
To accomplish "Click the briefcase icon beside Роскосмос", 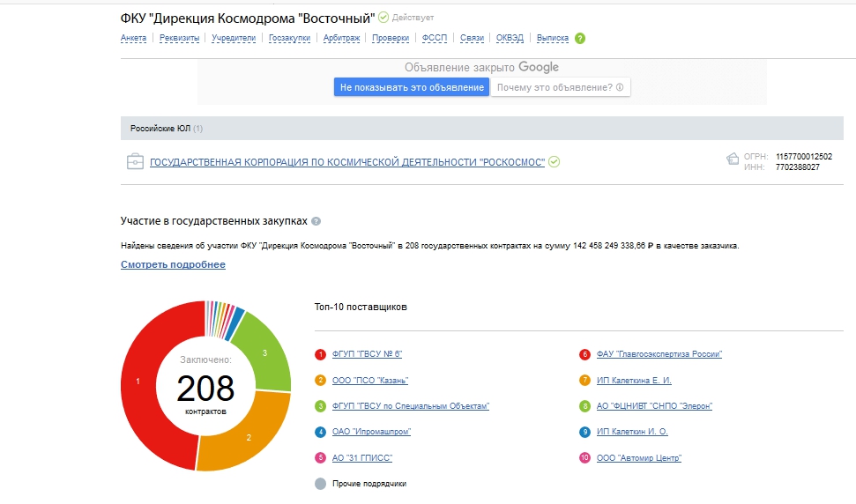I will point(135,161).
